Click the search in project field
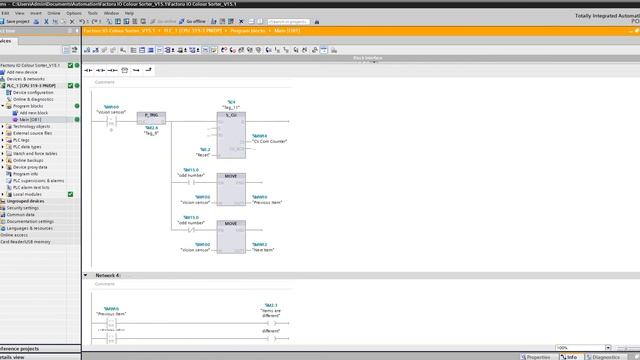640x360 pixels. tap(289, 22)
